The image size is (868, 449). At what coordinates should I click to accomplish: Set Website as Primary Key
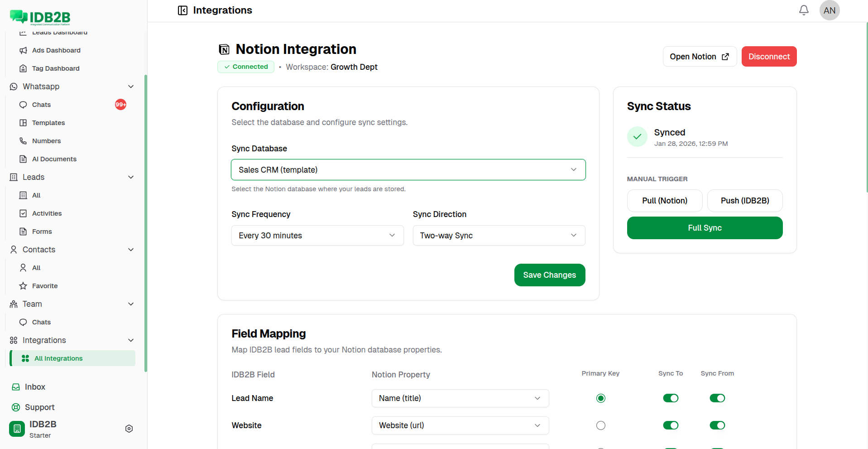600,425
